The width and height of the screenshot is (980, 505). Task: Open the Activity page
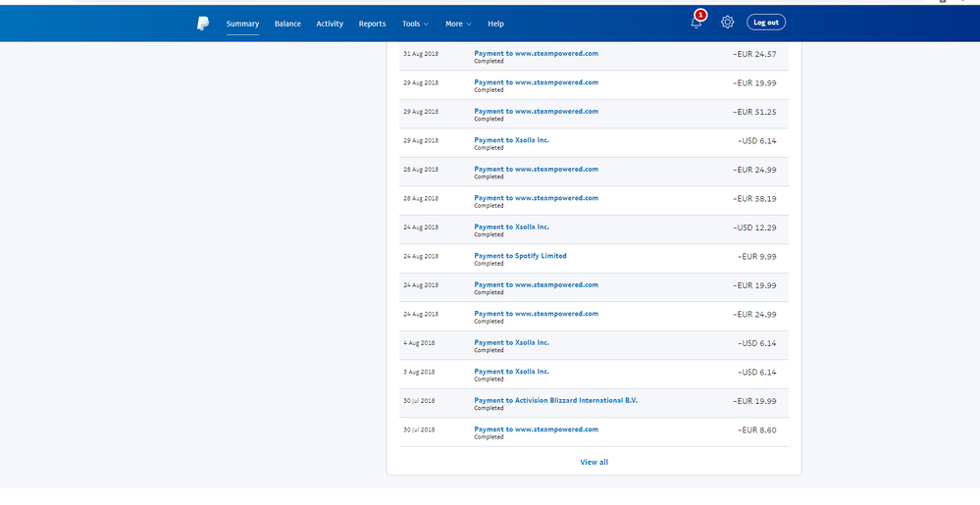[x=330, y=24]
